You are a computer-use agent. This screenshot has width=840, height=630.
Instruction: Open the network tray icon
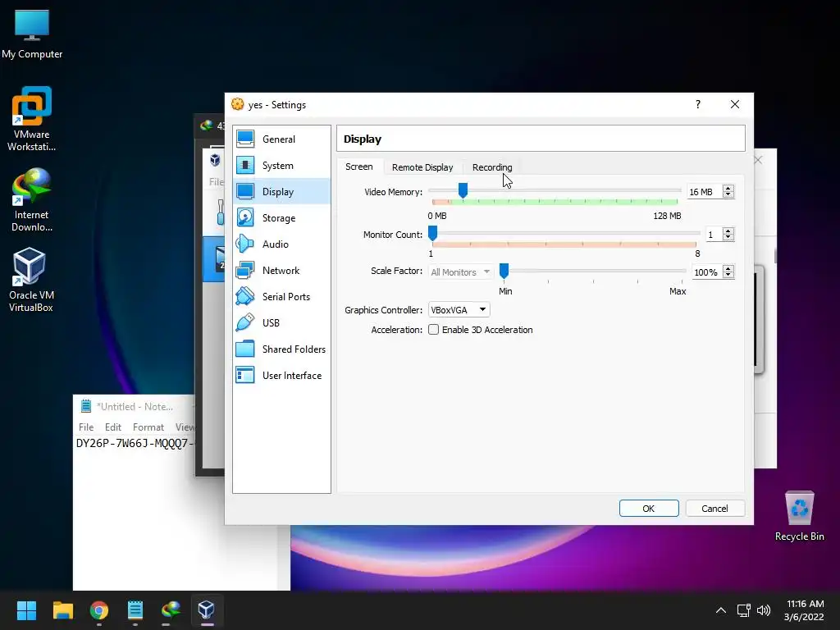pos(743,610)
